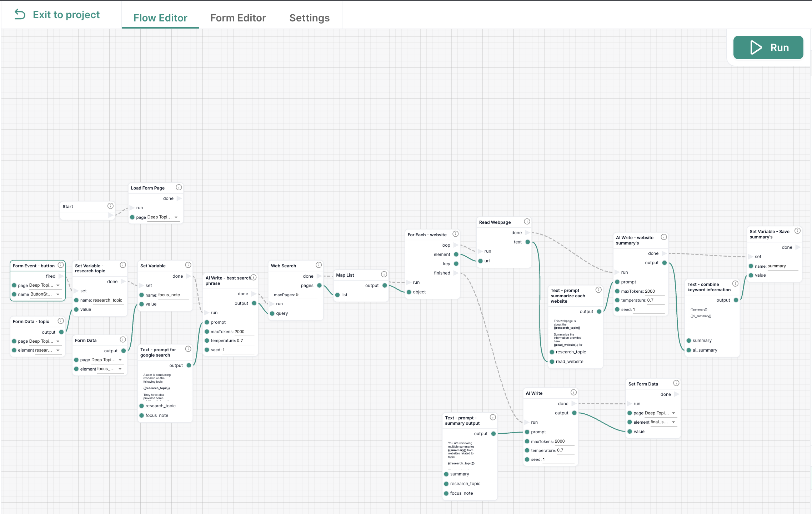The width and height of the screenshot is (812, 514).
Task: Click query input port on Web Search node
Action: coord(272,313)
